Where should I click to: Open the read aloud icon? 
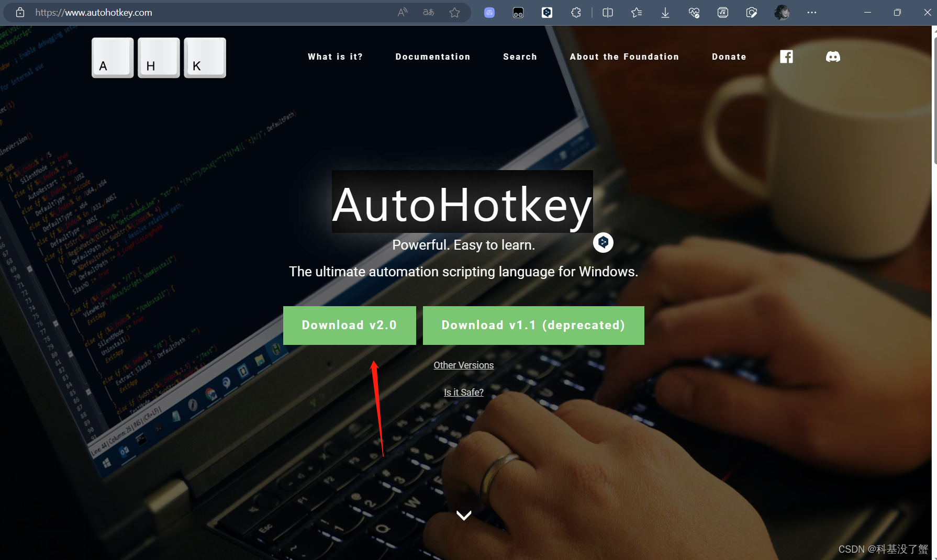point(403,12)
